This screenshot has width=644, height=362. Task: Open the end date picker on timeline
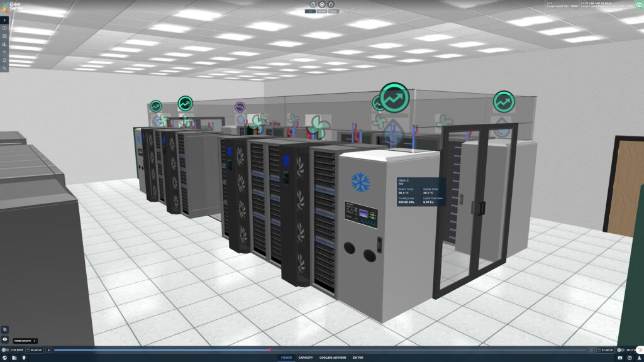(606, 349)
